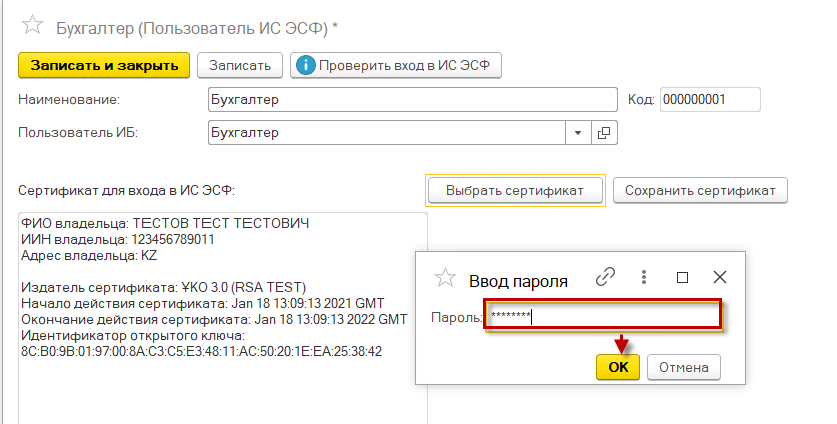Click the Ввод пароля dialog title
837x424 pixels.
[x=518, y=281]
